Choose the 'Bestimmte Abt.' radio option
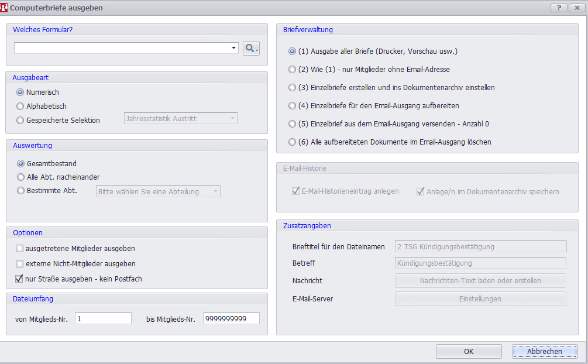The width and height of the screenshot is (588, 364). click(21, 191)
